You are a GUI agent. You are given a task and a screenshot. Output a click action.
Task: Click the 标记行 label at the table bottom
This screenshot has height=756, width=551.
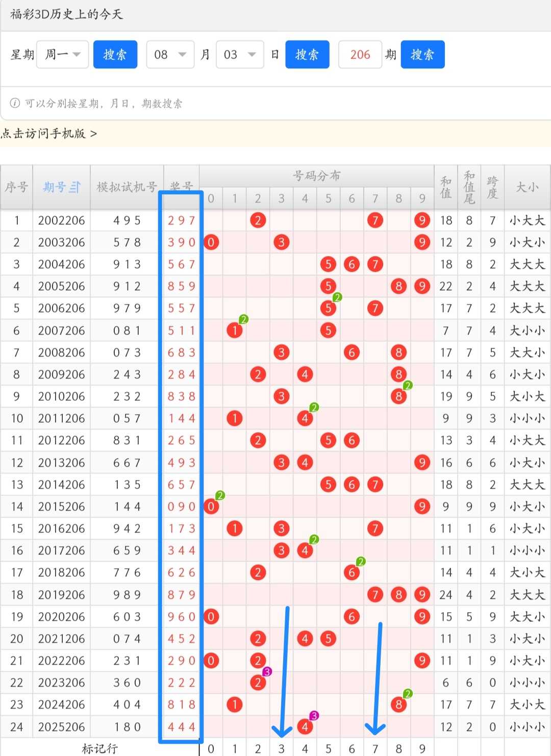[x=100, y=748]
